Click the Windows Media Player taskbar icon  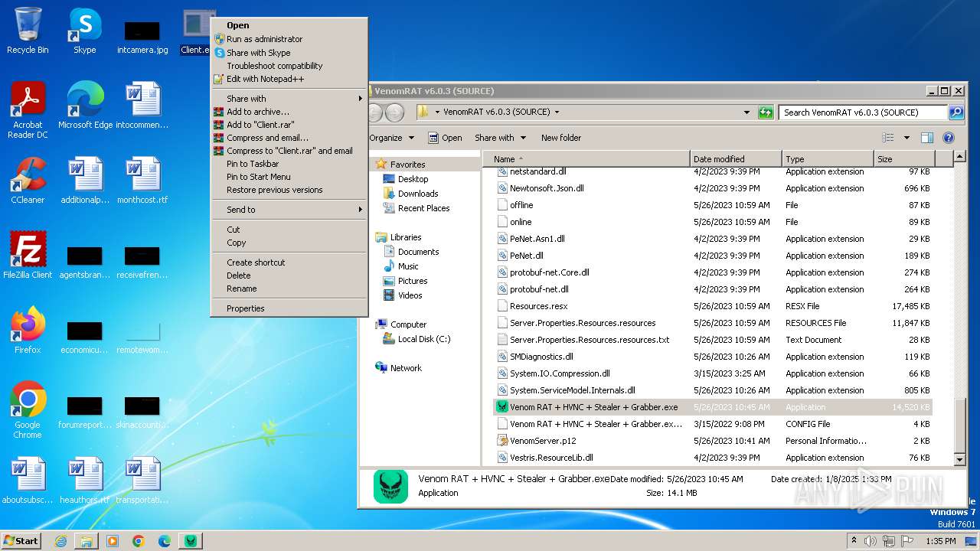113,541
